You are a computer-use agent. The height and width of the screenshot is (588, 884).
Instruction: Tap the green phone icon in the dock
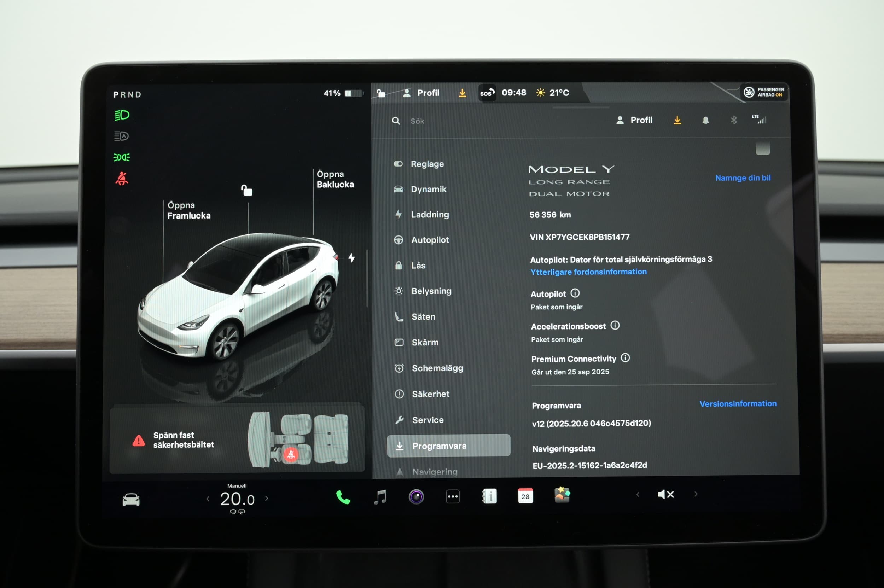(343, 497)
